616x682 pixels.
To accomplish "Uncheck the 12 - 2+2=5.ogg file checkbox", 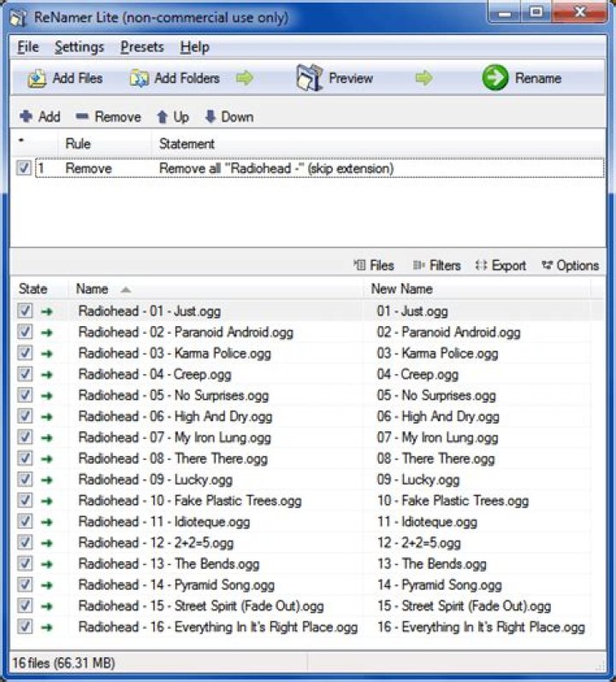I will pyautogui.click(x=25, y=542).
